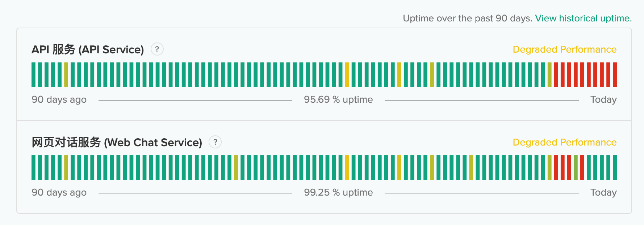Click the 95.69 % uptime label

[x=338, y=99]
